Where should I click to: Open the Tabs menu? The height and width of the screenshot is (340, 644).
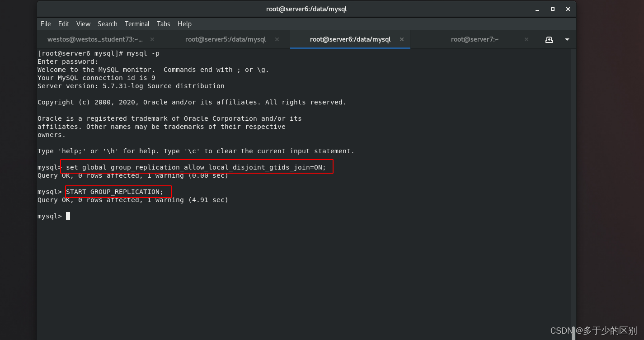click(x=164, y=24)
